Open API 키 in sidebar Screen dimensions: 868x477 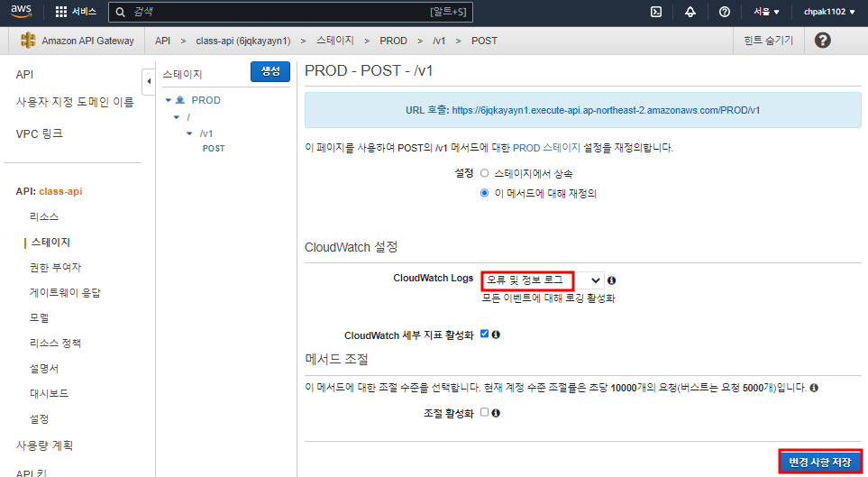point(32,472)
